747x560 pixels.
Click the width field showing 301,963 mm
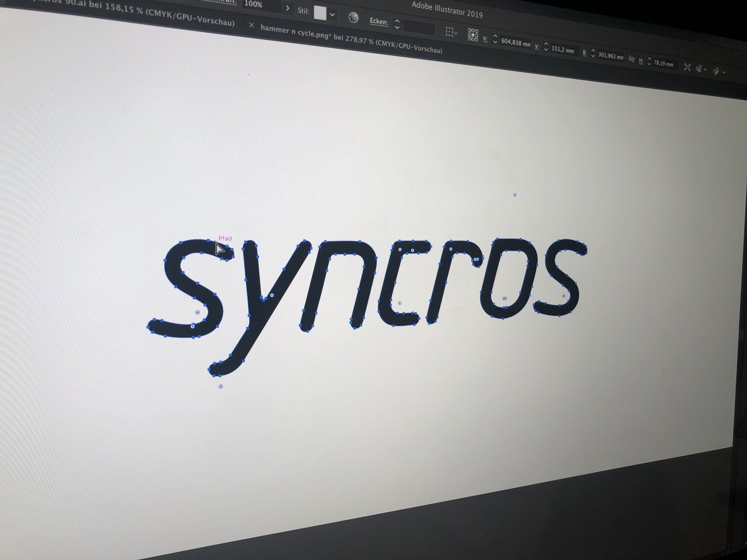pos(610,56)
